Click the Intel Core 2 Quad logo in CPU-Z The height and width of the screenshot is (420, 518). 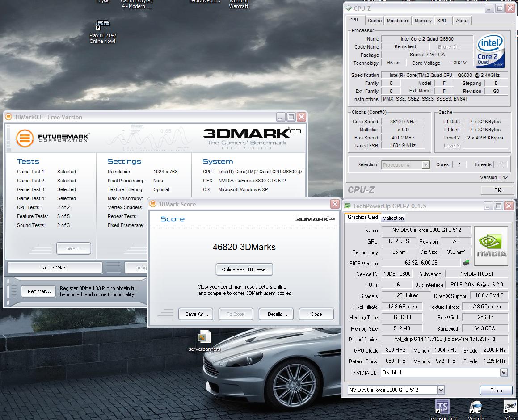tap(490, 50)
